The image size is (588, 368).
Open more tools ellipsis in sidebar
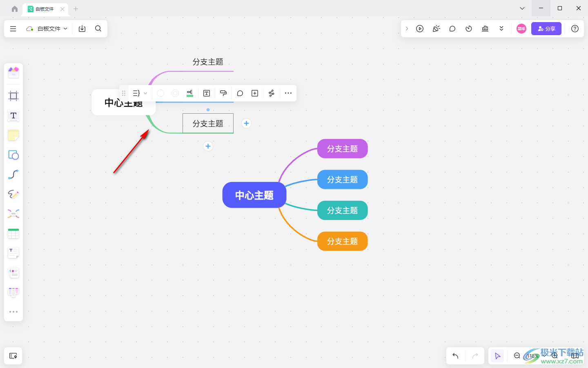pyautogui.click(x=13, y=312)
